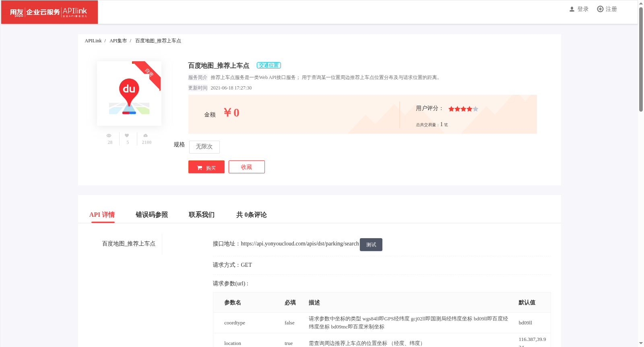Select 百度地图_推荐上车点 in side list
Image resolution: width=644 pixels, height=347 pixels.
pos(129,244)
